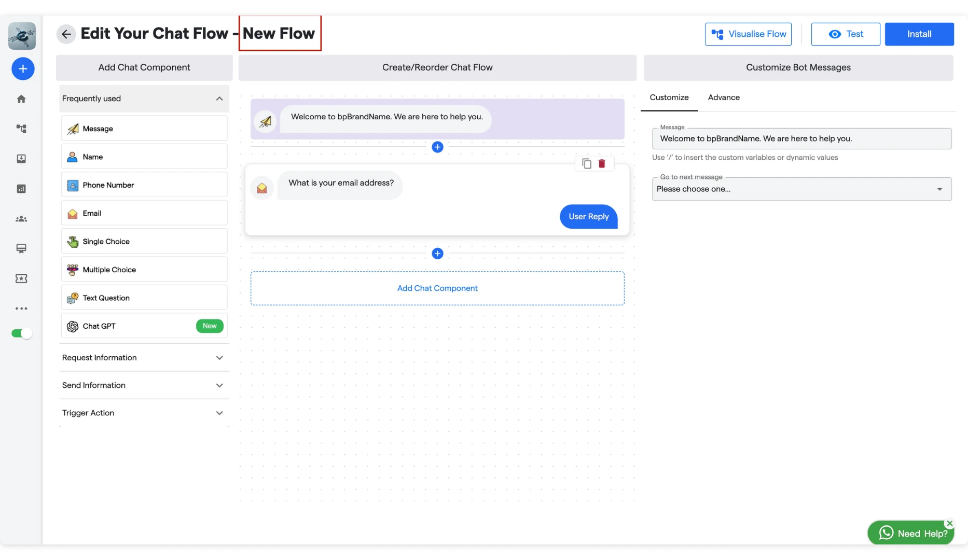
Task: Open the Home icon in sidebar
Action: (x=21, y=99)
